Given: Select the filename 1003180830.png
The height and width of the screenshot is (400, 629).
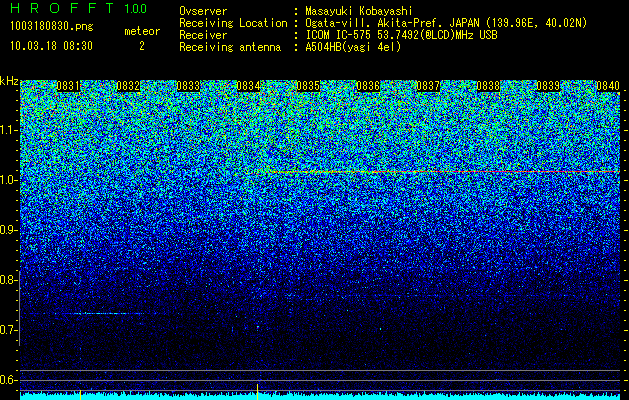Looking at the screenshot, I should [x=52, y=27].
